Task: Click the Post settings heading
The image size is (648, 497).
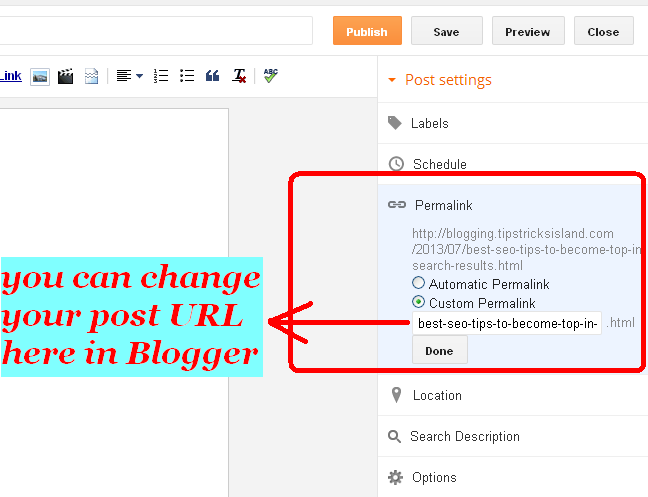Action: (448, 80)
